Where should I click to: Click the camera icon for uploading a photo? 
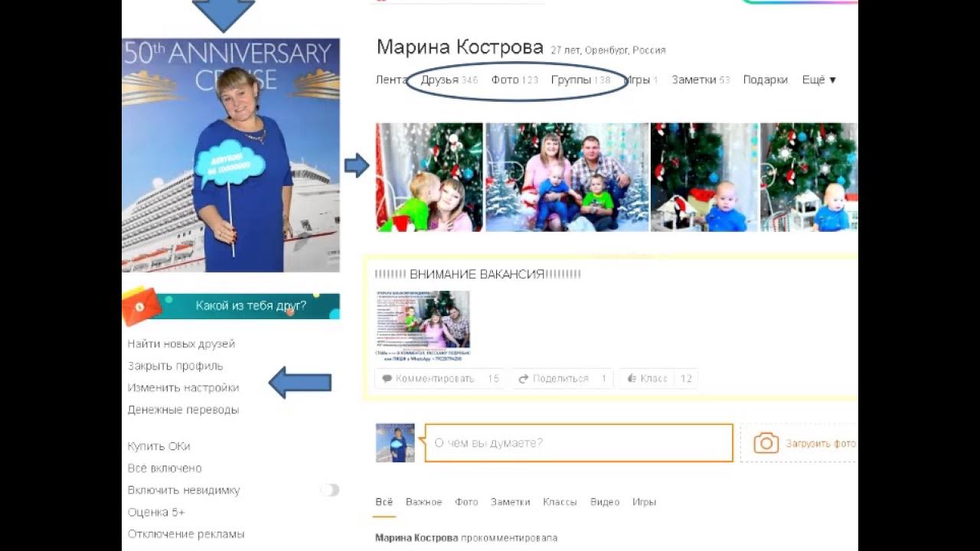(x=766, y=443)
